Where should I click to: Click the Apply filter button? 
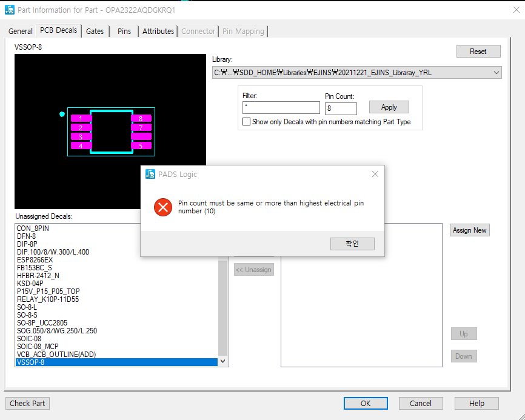[x=389, y=107]
